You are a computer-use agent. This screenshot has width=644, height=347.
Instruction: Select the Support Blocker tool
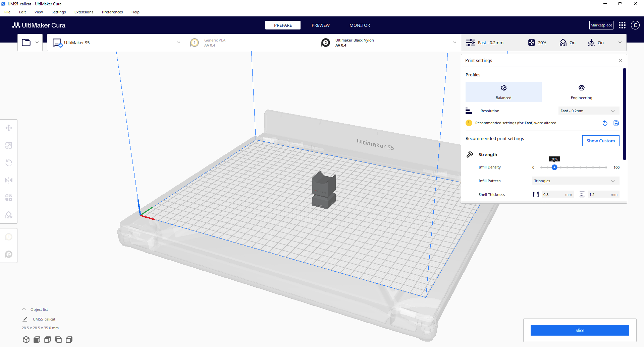[x=9, y=215]
